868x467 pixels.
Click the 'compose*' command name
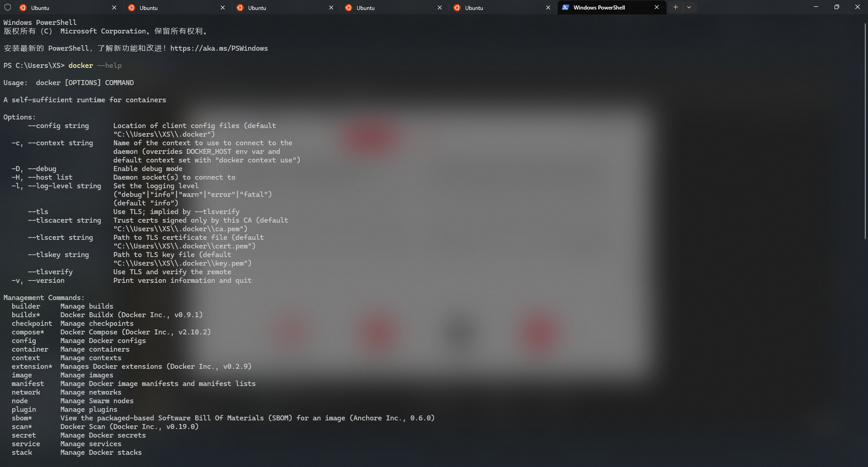tap(28, 332)
